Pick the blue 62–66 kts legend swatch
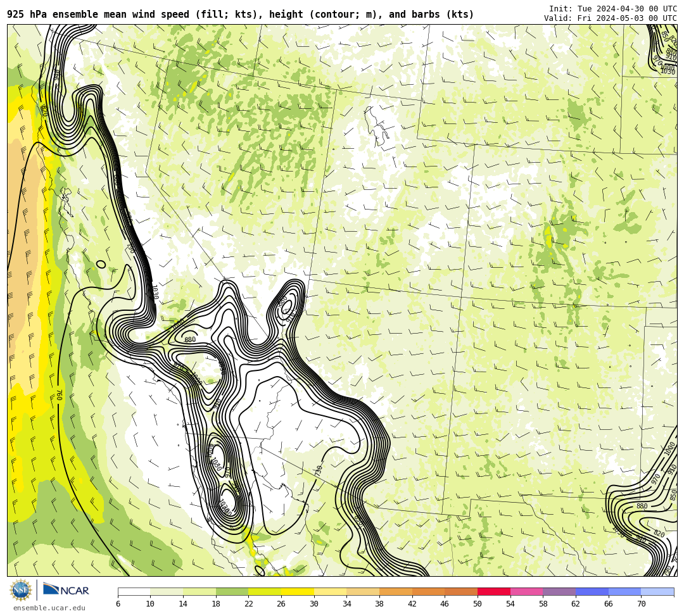The height and width of the screenshot is (616, 684). point(592,591)
